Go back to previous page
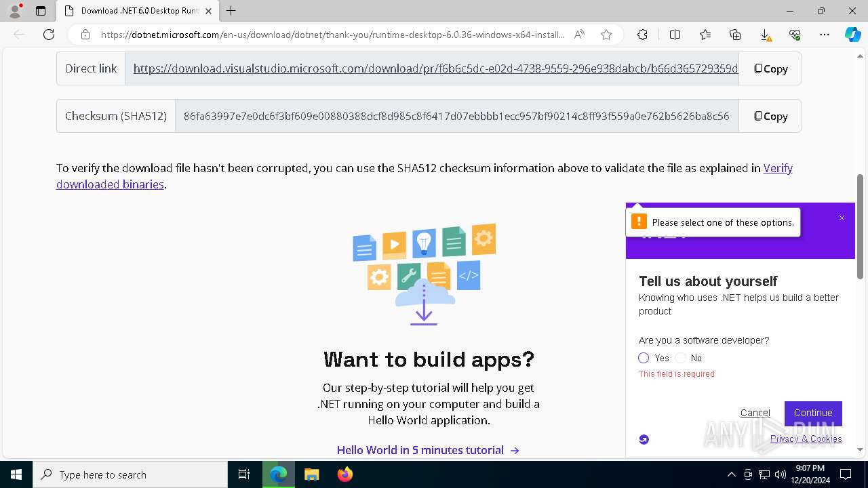This screenshot has height=488, width=868. pyautogui.click(x=19, y=35)
